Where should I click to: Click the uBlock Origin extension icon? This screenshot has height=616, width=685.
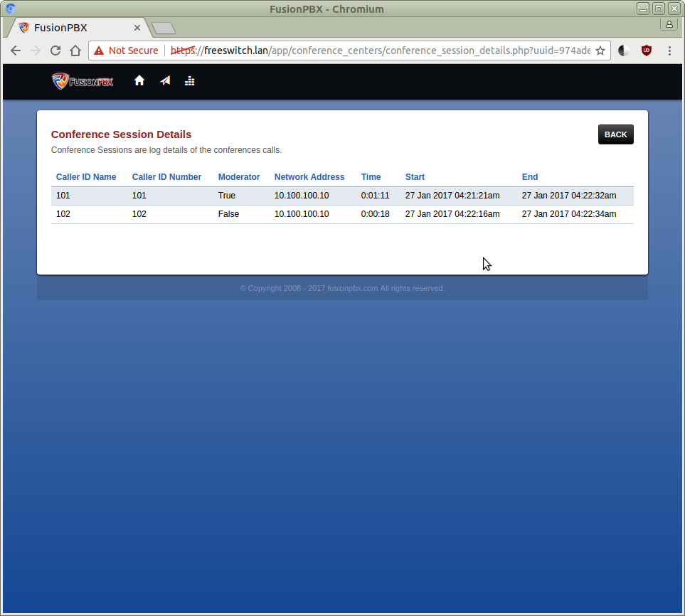click(646, 51)
